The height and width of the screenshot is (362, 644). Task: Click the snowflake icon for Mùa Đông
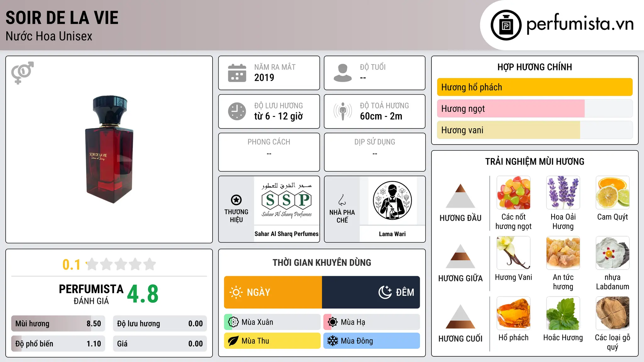(x=333, y=341)
